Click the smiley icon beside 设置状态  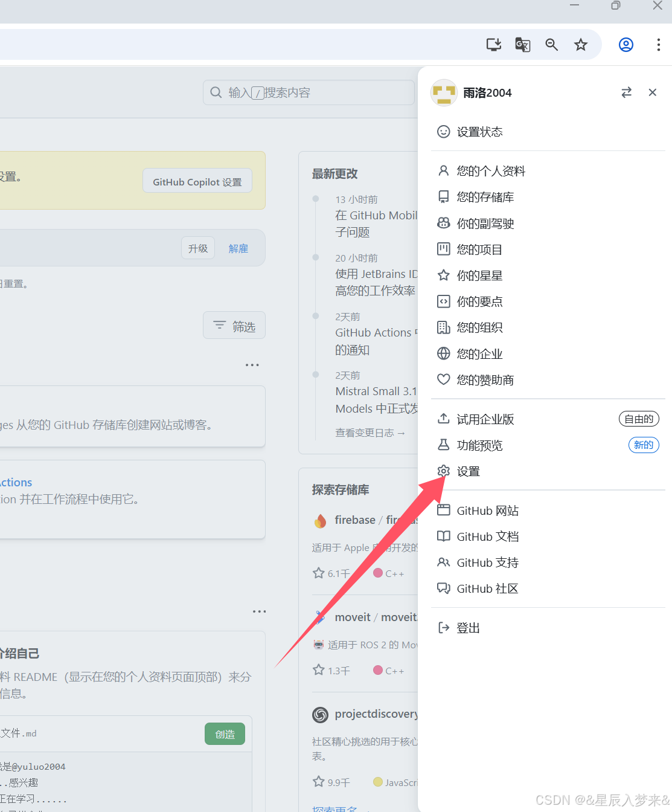pyautogui.click(x=444, y=131)
